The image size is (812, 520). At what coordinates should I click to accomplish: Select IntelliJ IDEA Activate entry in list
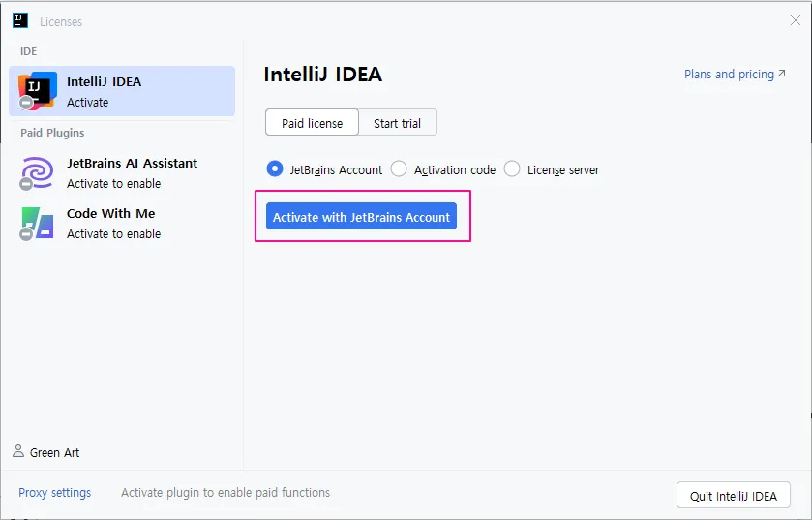(x=122, y=91)
